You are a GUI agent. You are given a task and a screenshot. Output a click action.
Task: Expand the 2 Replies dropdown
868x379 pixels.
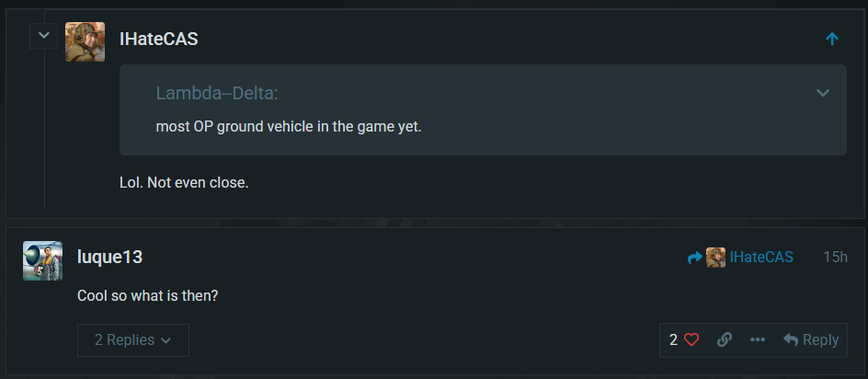pos(133,340)
